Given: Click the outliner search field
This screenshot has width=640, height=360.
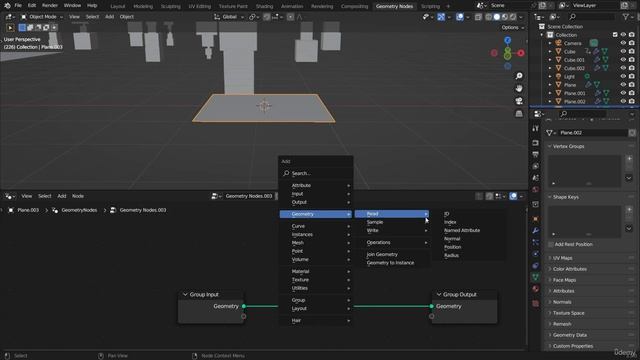Looking at the screenshot, I should 592,17.
